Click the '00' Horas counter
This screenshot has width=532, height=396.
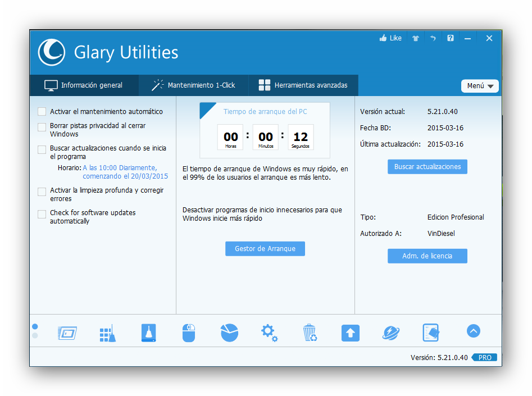pos(230,137)
